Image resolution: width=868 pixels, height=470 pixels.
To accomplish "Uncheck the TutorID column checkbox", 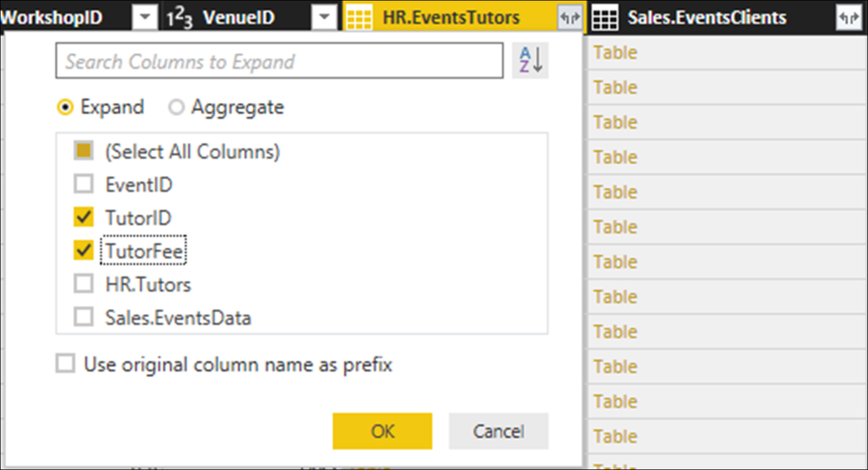I will [x=84, y=218].
